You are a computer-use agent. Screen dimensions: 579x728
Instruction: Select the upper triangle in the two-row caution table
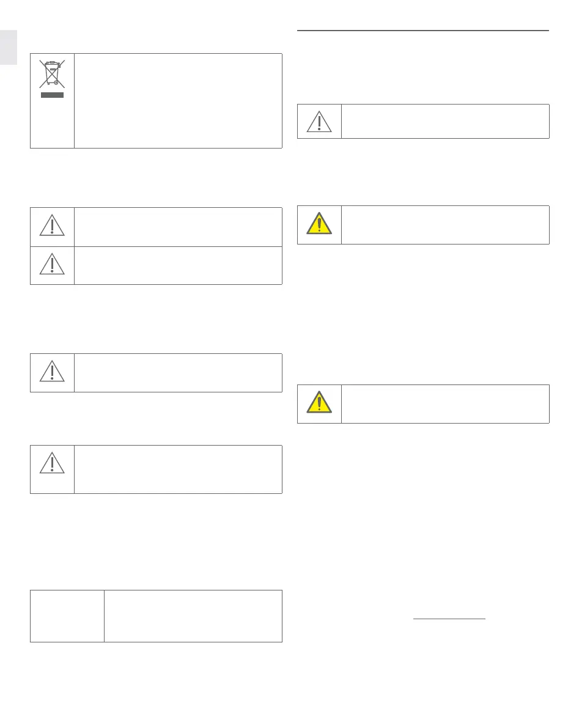(x=52, y=226)
